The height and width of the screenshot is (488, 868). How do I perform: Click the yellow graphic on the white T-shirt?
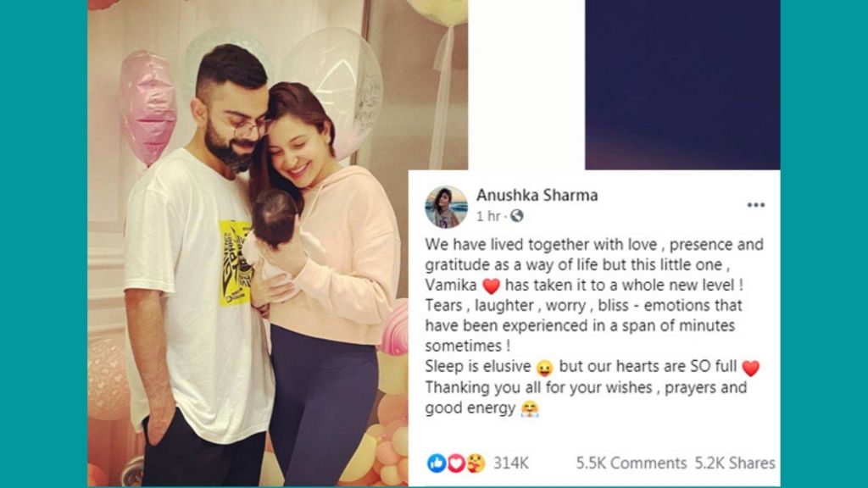pyautogui.click(x=236, y=263)
